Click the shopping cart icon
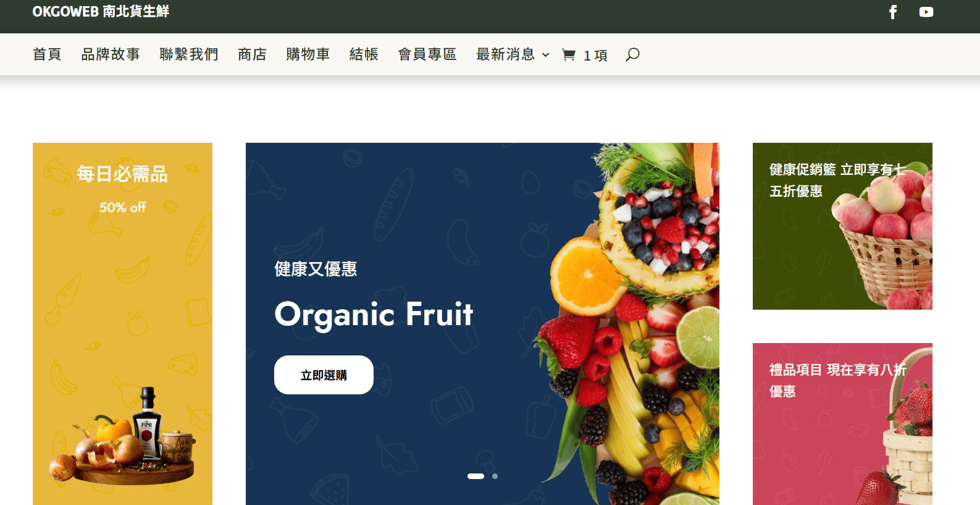 569,55
